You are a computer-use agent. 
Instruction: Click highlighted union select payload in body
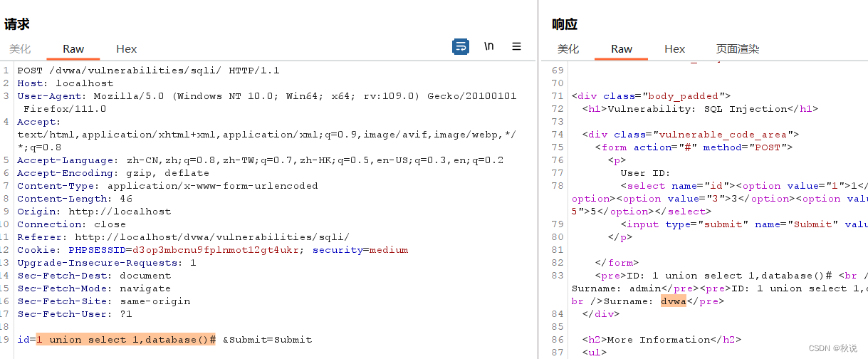pos(125,340)
